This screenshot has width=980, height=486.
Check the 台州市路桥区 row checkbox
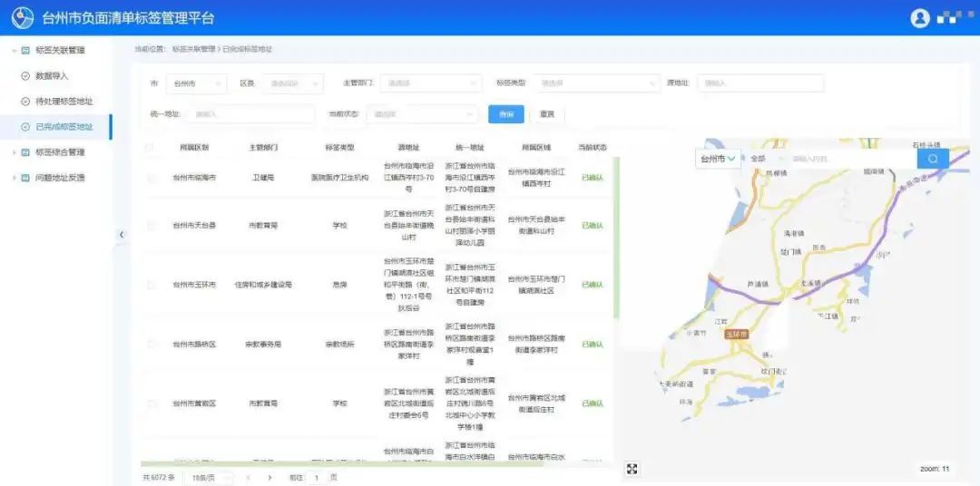click(x=151, y=345)
